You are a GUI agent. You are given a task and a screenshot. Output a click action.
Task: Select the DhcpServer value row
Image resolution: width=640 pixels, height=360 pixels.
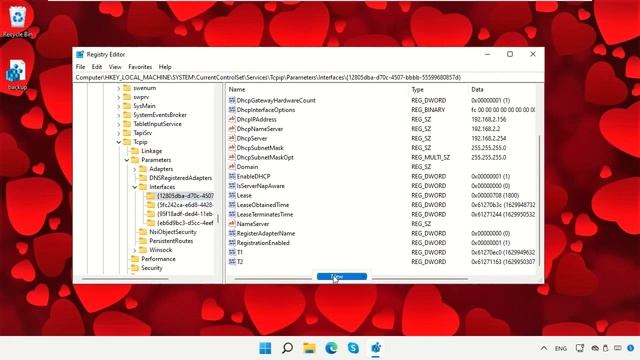point(382,138)
